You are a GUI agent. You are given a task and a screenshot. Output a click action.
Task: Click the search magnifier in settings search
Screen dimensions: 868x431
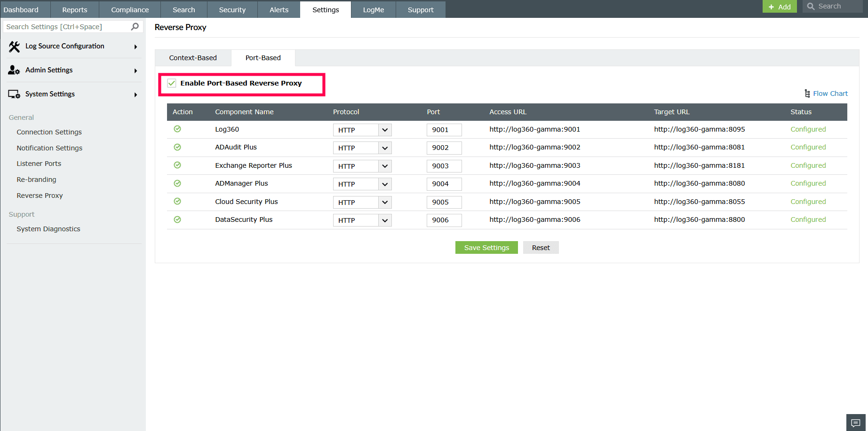pos(135,27)
